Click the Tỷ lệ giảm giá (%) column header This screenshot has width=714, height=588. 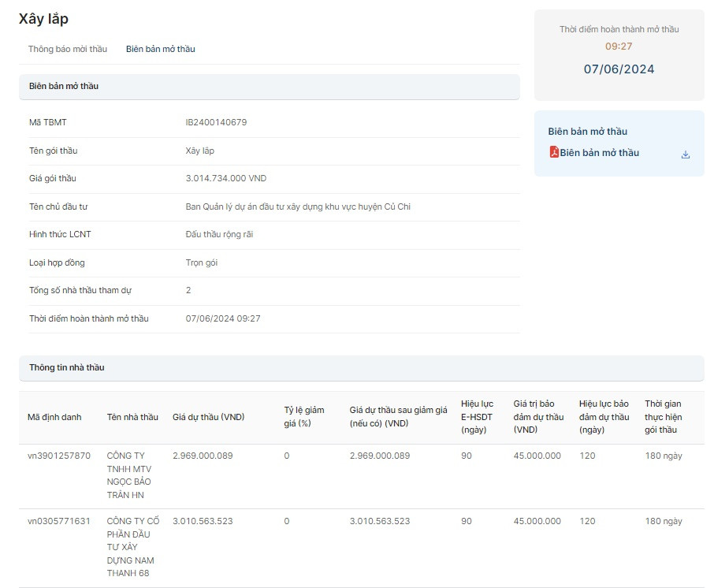pos(304,416)
